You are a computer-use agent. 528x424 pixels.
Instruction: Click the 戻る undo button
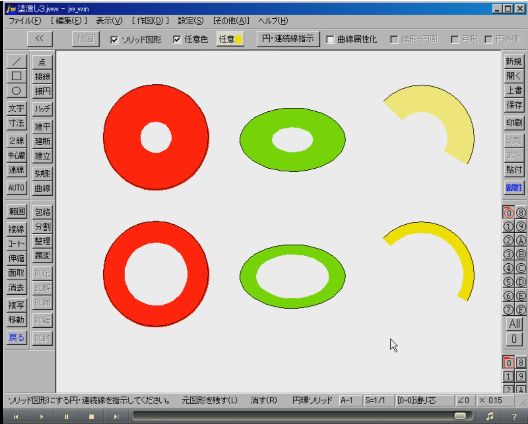click(16, 337)
